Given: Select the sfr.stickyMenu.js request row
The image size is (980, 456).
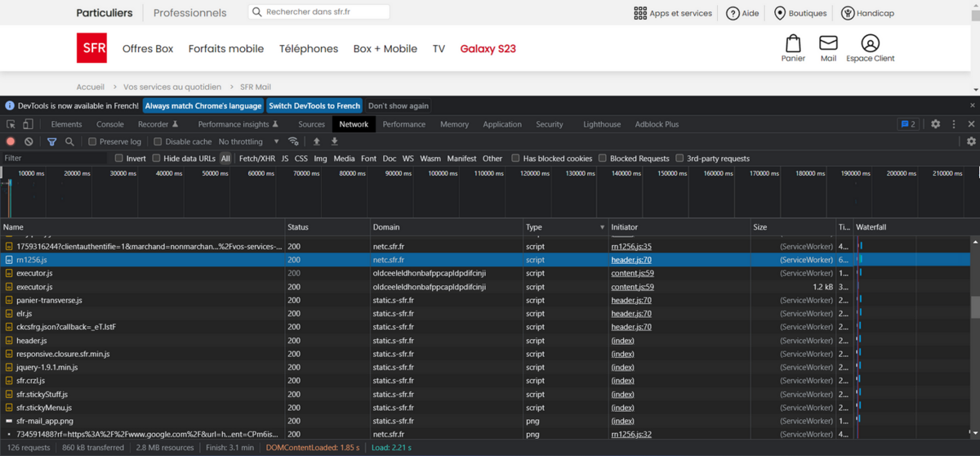Looking at the screenshot, I should click(485, 407).
